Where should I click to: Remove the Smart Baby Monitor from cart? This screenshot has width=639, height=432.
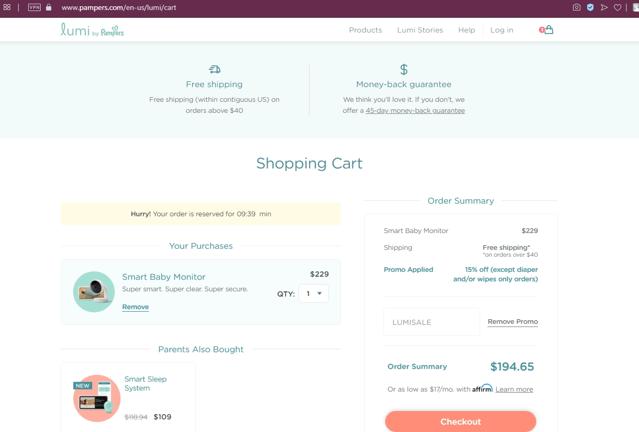(135, 307)
